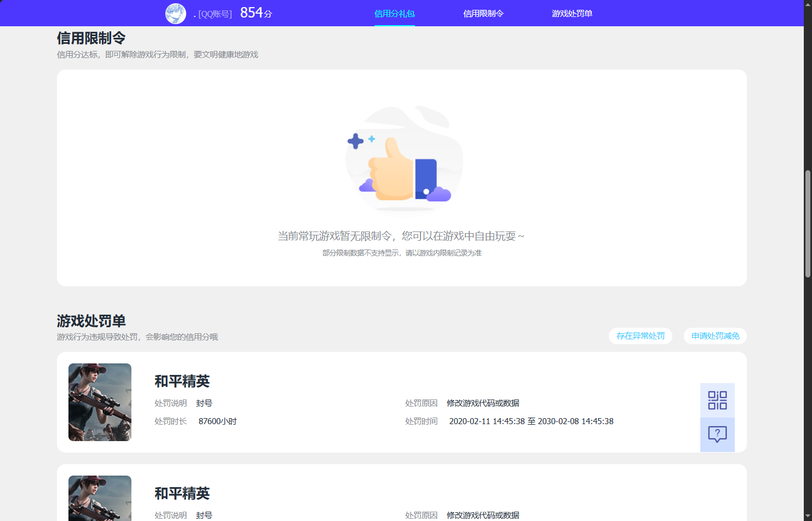Click the 信用限制令 section heading

(91, 38)
